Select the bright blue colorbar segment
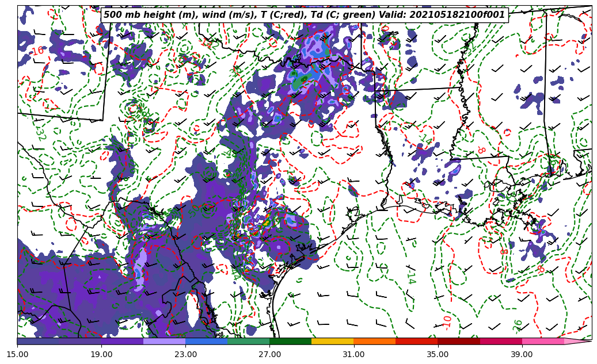This screenshot has height=364, width=597. click(x=206, y=342)
